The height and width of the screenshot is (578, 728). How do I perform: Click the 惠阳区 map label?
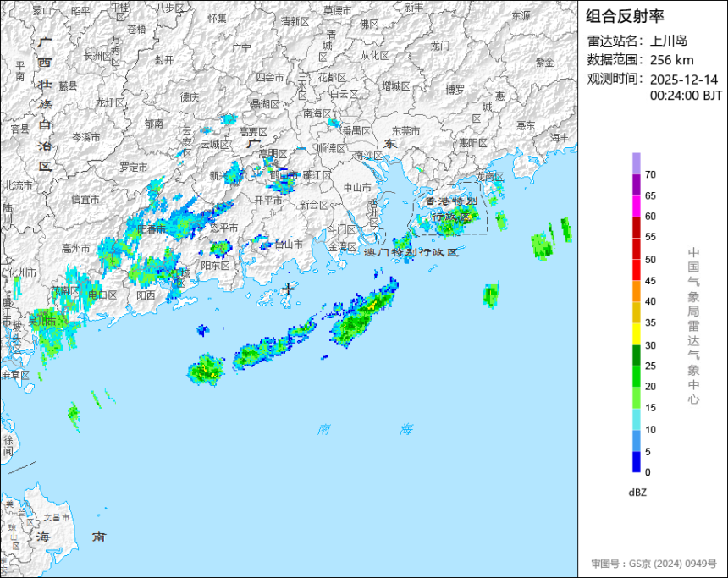click(473, 143)
